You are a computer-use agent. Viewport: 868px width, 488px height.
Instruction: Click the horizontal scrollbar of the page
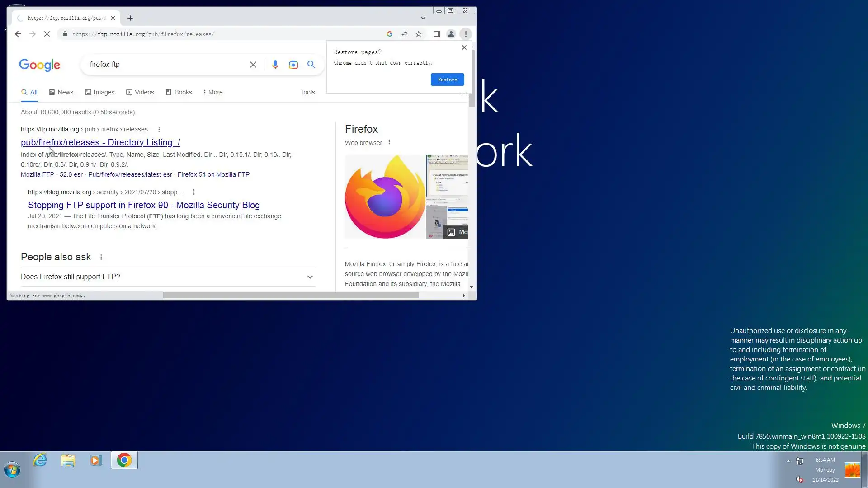290,296
